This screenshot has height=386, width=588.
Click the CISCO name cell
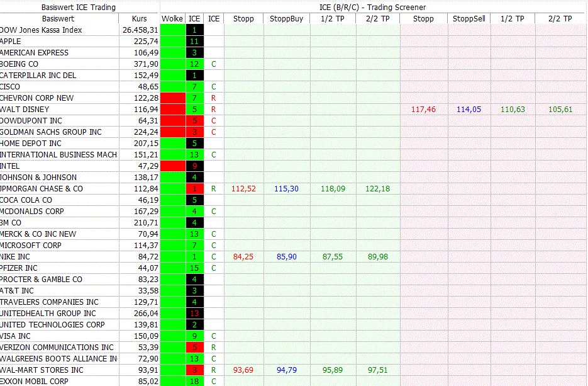coord(10,87)
